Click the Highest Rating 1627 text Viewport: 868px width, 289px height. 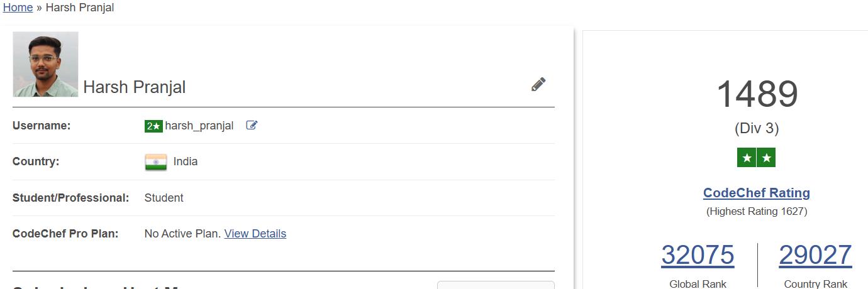pyautogui.click(x=756, y=212)
